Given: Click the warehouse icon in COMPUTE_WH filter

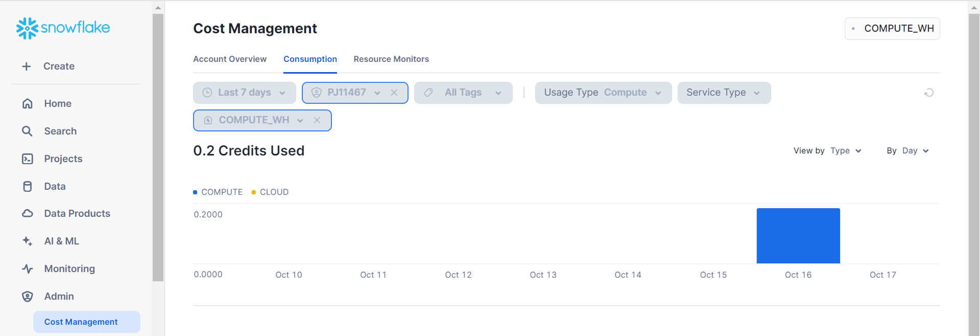Looking at the screenshot, I should coord(208,120).
